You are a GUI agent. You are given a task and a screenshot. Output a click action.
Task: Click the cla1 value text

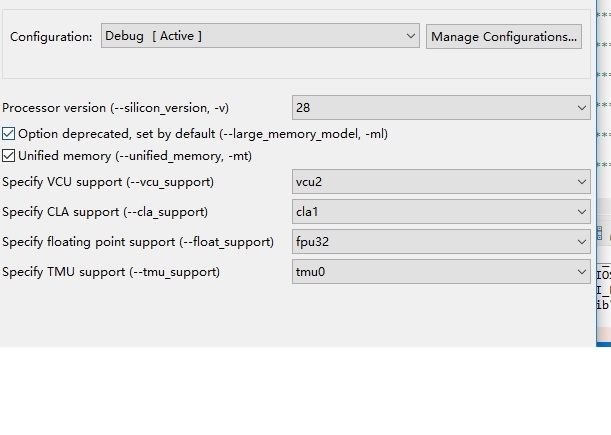[307, 212]
